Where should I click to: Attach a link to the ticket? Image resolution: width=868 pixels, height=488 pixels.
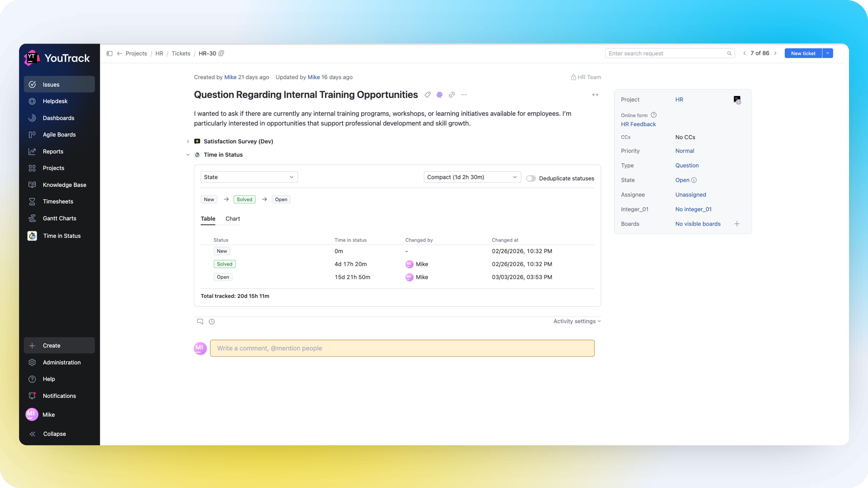point(452,95)
